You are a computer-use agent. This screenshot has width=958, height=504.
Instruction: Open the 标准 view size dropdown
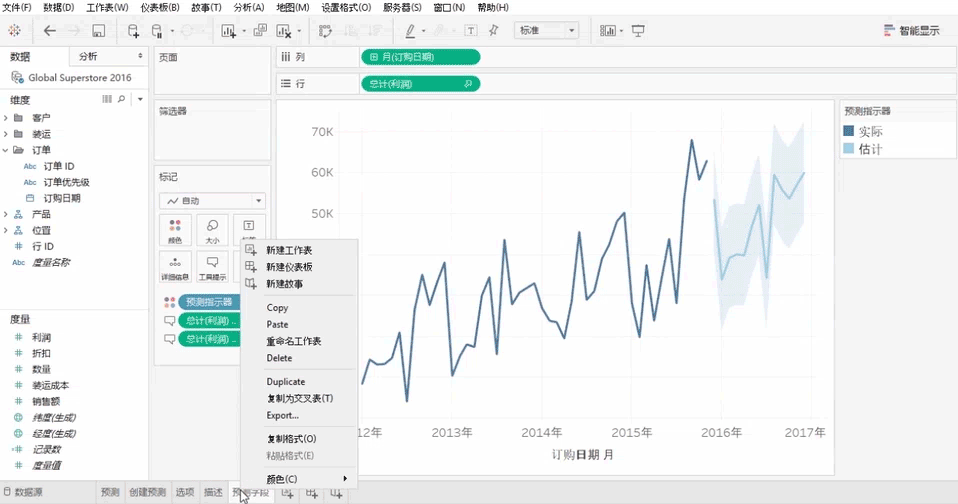(x=546, y=31)
